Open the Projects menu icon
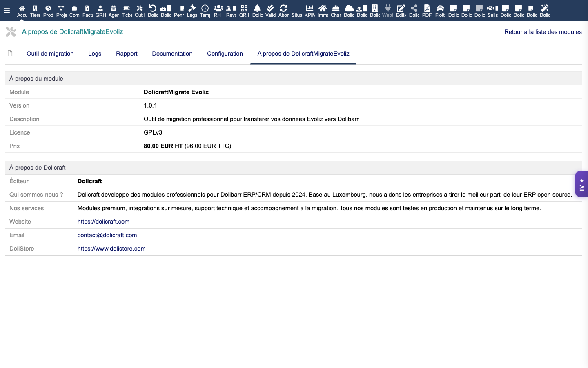Image resolution: width=588 pixels, height=368 pixels. 61,8
